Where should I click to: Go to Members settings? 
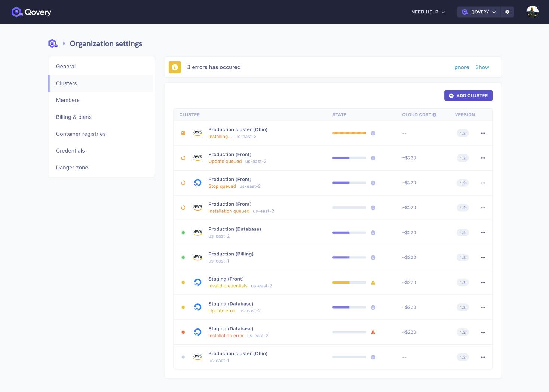[101, 100]
